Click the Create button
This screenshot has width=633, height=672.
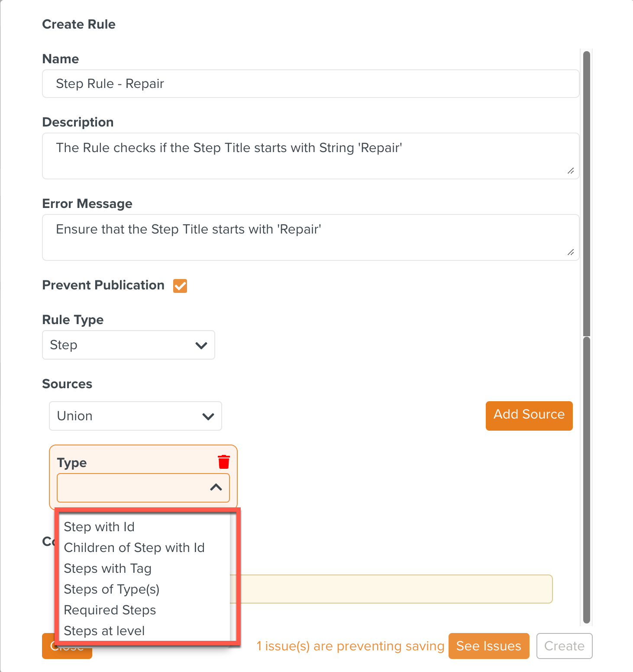(x=564, y=646)
